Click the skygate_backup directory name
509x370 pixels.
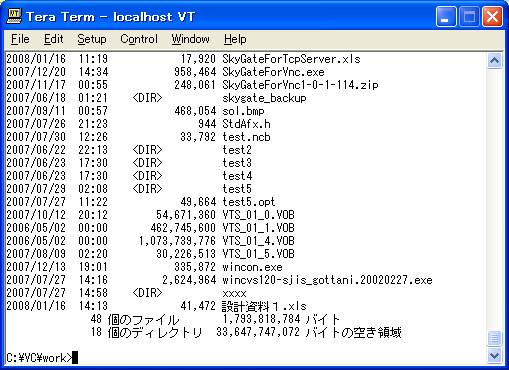[264, 98]
